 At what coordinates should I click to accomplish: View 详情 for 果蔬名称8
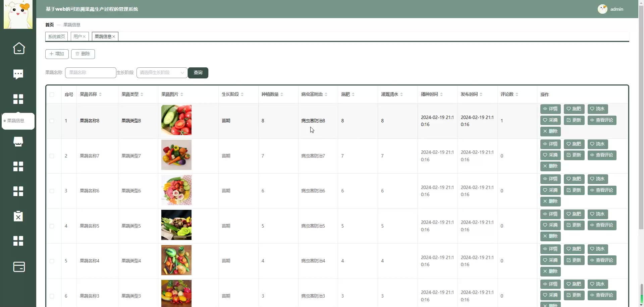550,109
